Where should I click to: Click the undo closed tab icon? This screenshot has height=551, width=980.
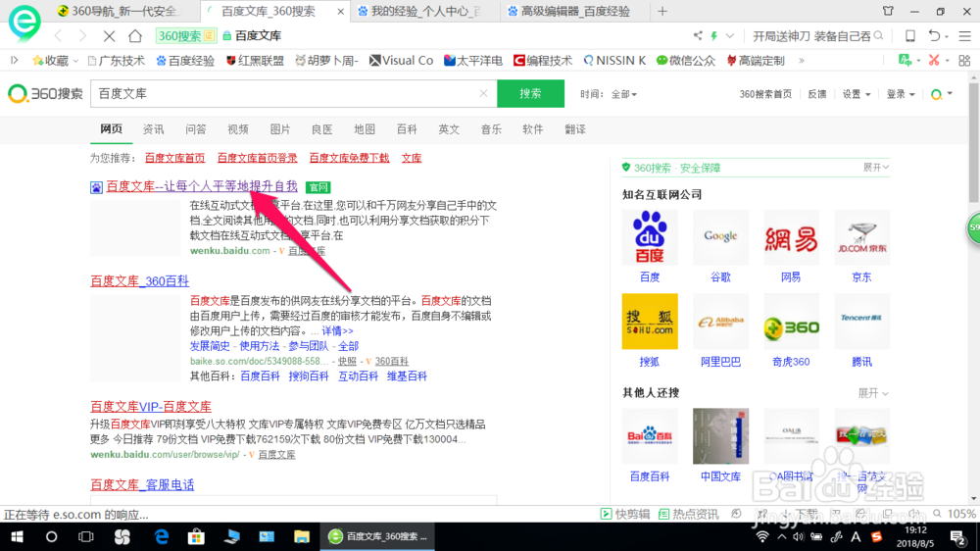[934, 35]
